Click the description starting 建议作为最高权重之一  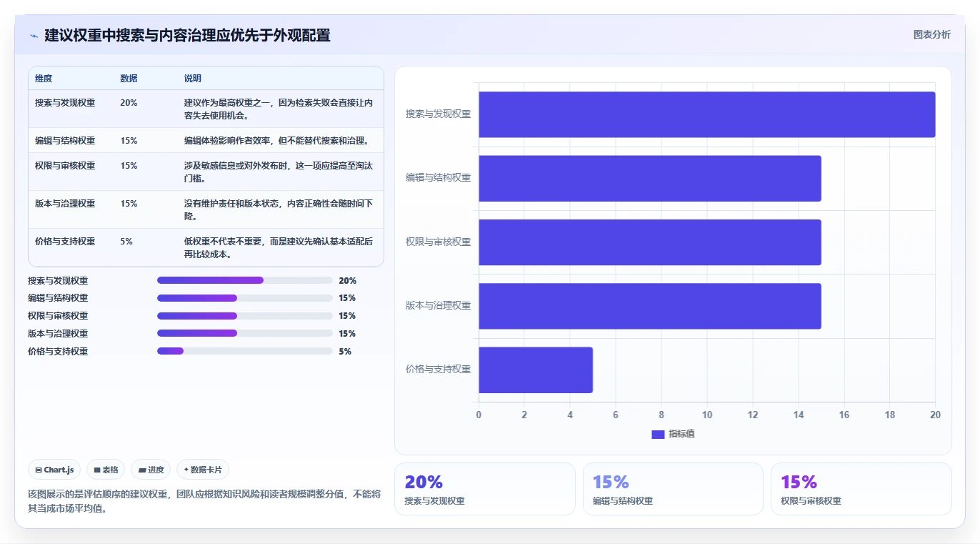(x=279, y=109)
